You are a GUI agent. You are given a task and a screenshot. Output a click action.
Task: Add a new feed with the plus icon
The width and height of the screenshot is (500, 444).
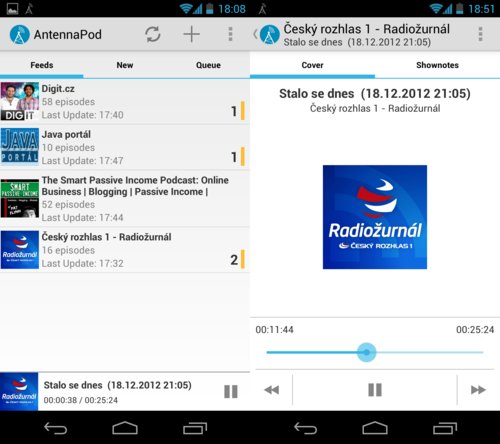[191, 34]
